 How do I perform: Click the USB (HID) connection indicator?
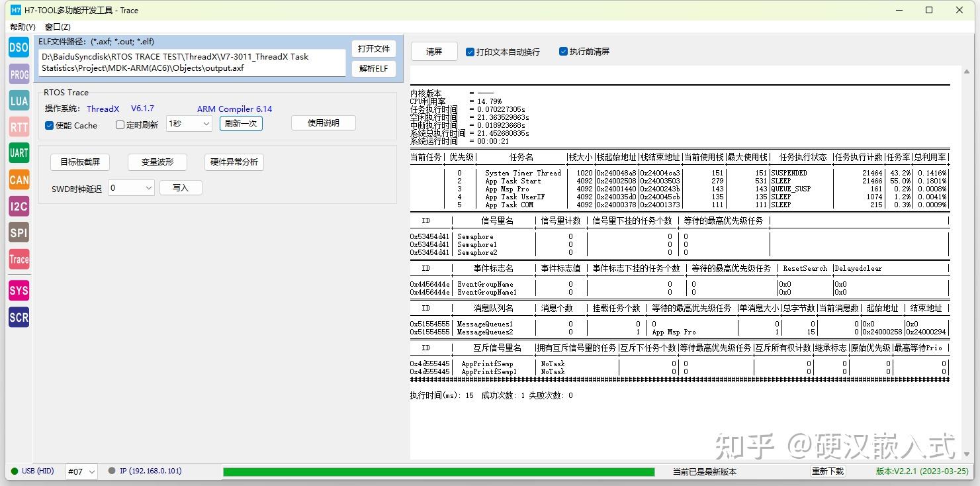(32, 471)
